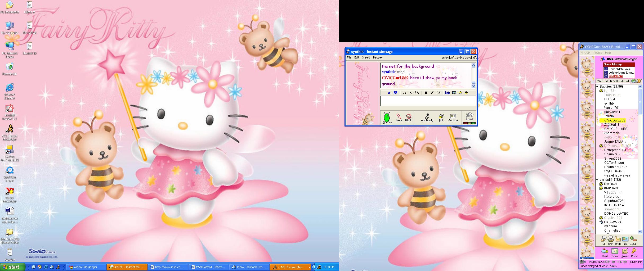Open Get Info in the message window

(453, 117)
